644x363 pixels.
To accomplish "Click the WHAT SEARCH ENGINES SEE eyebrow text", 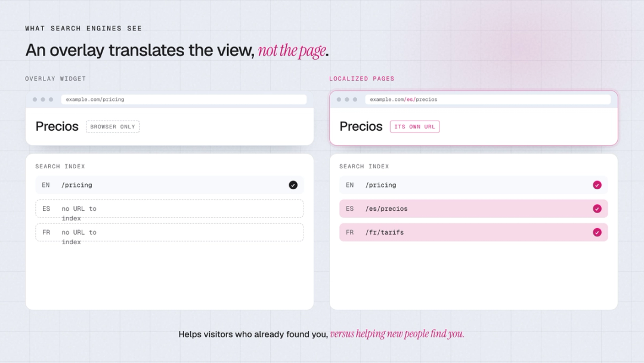I will click(83, 29).
